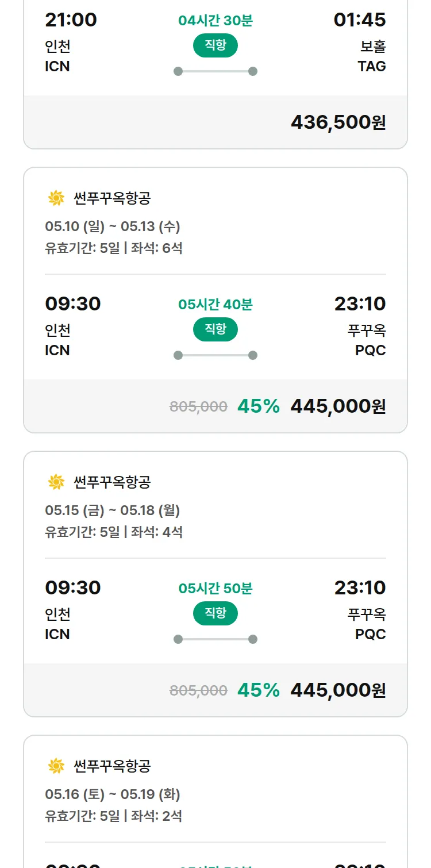Tap the 직항 badge under 05시간 40분
This screenshot has width=431, height=868.
(x=215, y=329)
